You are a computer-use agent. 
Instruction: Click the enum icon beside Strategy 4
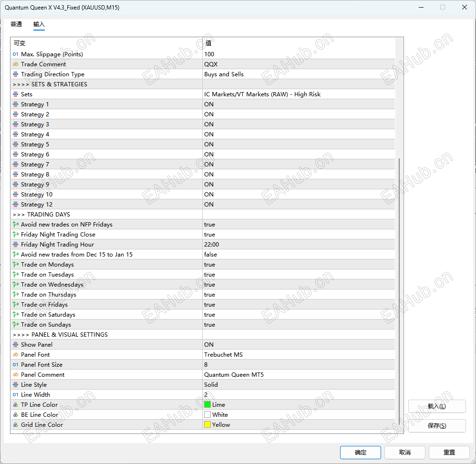coord(15,134)
